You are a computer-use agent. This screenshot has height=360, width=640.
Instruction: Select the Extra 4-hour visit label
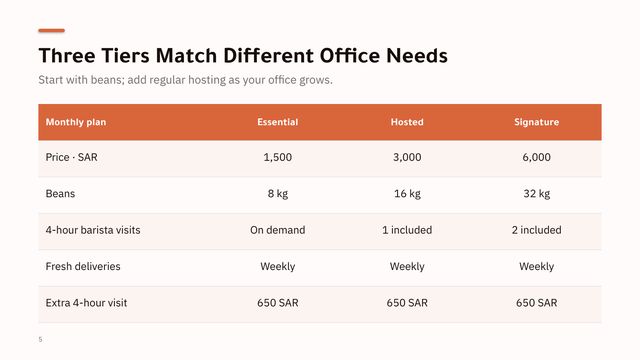pos(86,303)
